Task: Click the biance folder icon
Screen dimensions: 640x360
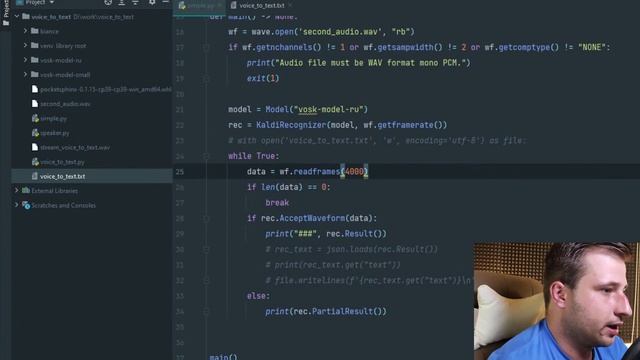Action: (35, 31)
